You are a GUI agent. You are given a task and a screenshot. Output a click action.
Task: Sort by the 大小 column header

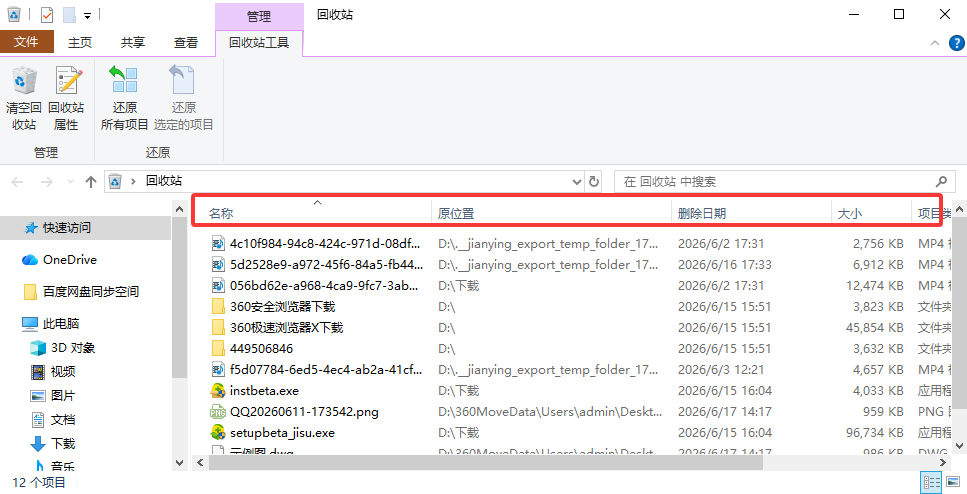click(x=849, y=213)
